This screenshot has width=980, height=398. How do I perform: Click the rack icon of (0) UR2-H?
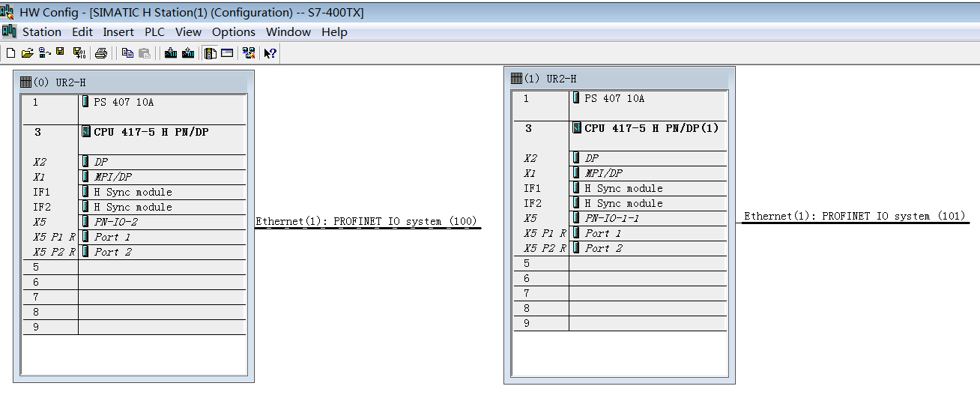coord(26,82)
